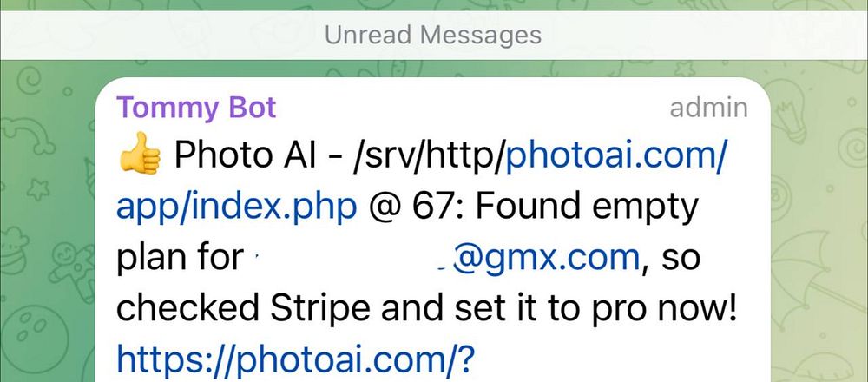Open the photoai.com/ path link
The width and height of the screenshot is (868, 382).
point(615,156)
